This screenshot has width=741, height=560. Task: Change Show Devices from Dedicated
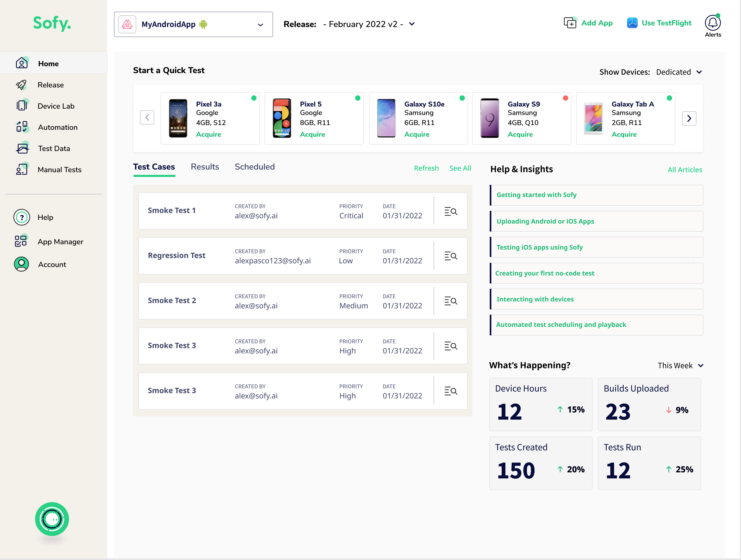point(679,72)
